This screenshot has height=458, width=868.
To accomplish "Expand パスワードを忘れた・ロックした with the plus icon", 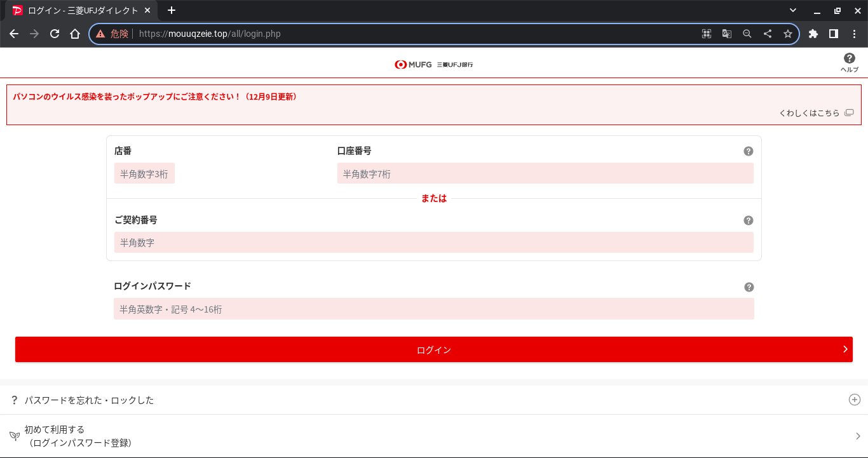I will 855,400.
